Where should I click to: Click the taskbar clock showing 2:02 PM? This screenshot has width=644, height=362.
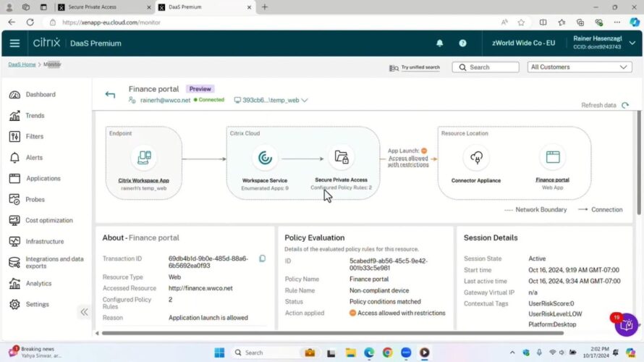tap(597, 352)
